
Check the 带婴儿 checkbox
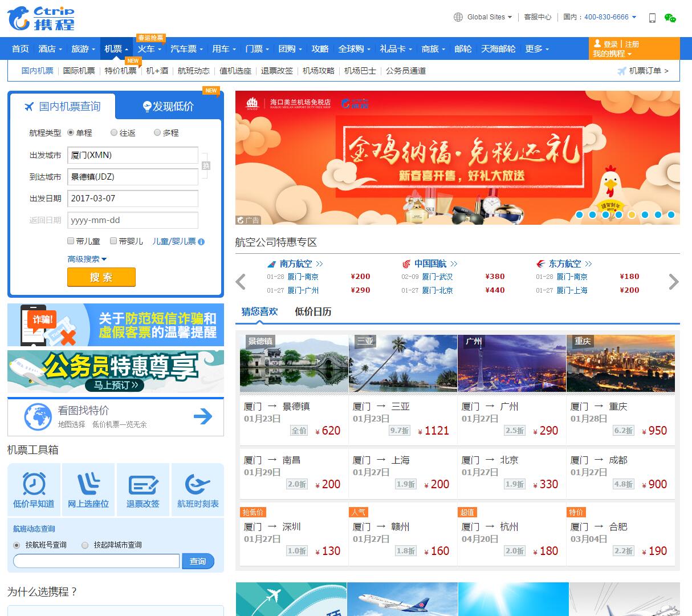(x=113, y=241)
